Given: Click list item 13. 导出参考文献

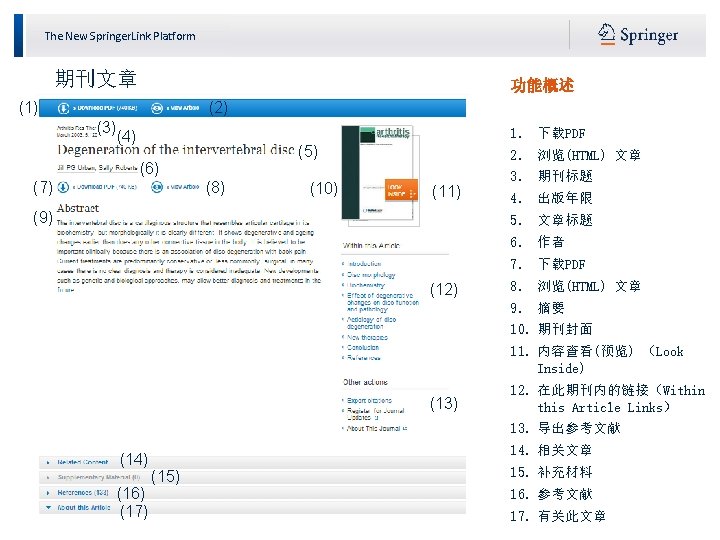Looking at the screenshot, I should point(565,428).
